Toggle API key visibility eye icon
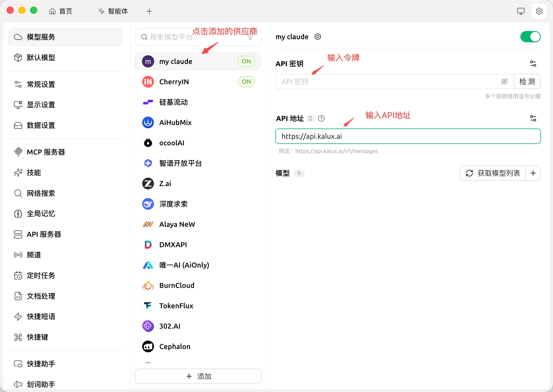The height and width of the screenshot is (392, 553). pyautogui.click(x=504, y=81)
